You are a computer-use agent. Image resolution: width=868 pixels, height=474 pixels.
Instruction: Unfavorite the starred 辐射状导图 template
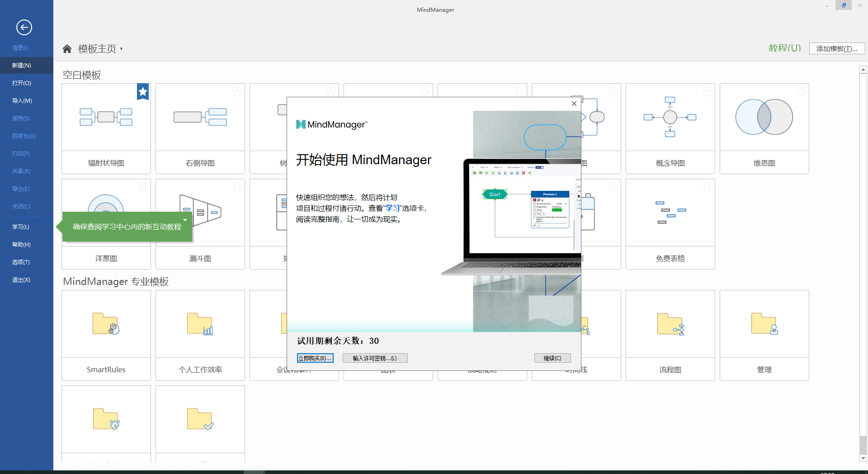click(143, 92)
